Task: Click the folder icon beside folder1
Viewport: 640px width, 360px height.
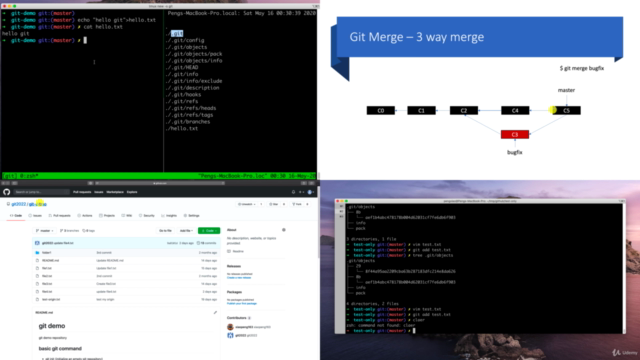Action: 37,253
